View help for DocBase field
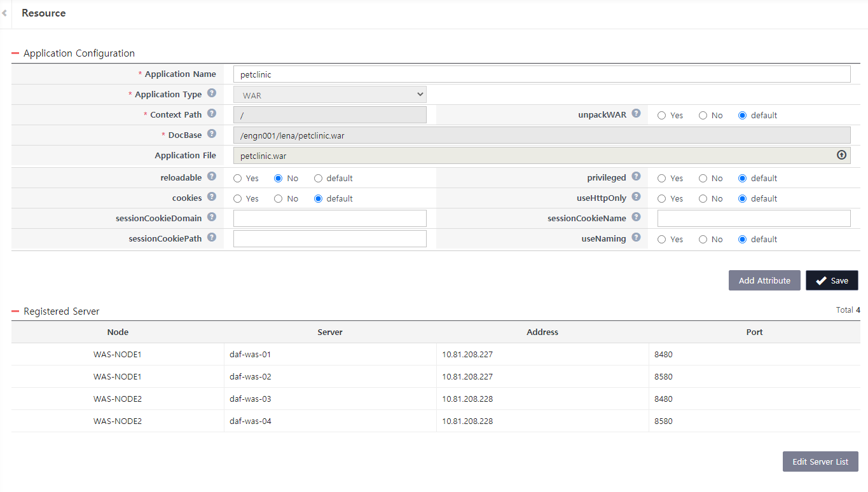The height and width of the screenshot is (492, 868). (x=211, y=133)
